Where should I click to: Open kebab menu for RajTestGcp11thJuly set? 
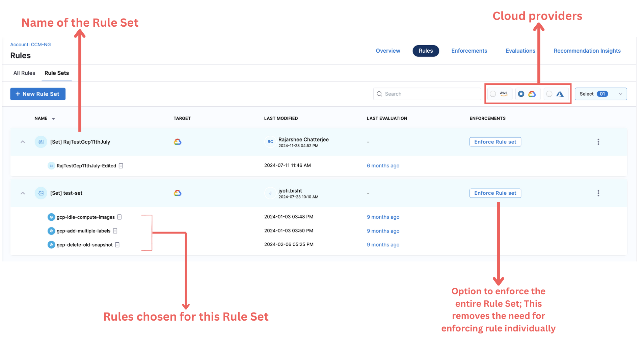[598, 142]
